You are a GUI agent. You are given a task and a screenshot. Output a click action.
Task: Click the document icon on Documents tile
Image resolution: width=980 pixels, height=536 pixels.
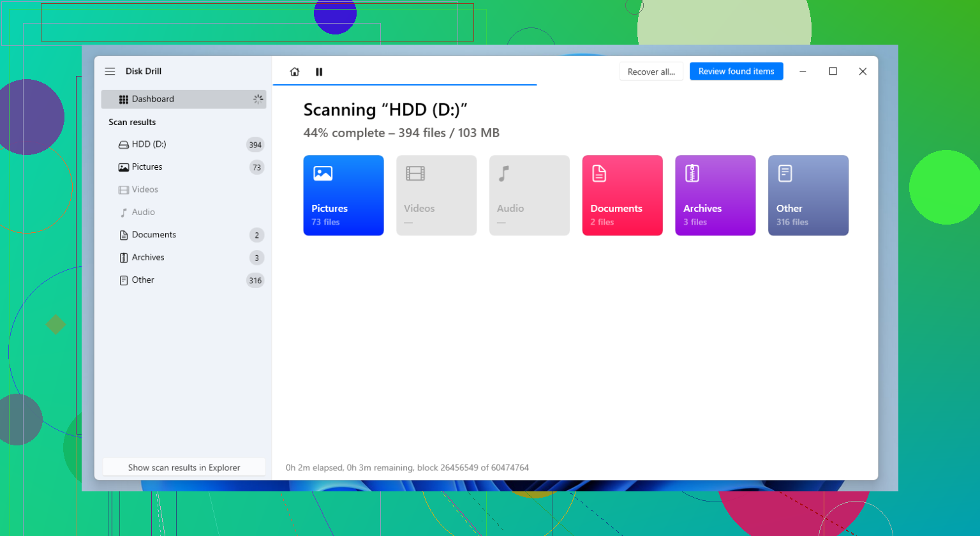coord(599,174)
